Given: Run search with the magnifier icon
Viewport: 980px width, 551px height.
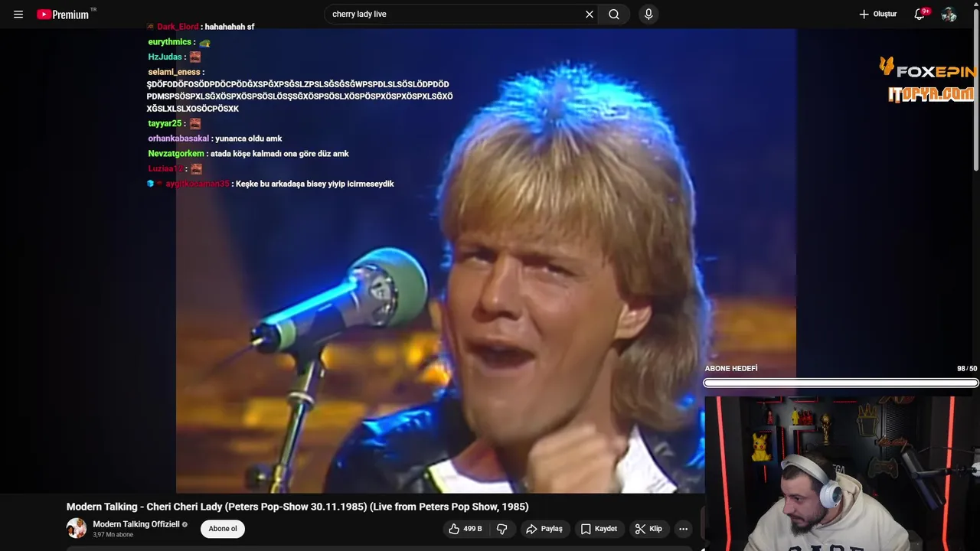Looking at the screenshot, I should [614, 15].
